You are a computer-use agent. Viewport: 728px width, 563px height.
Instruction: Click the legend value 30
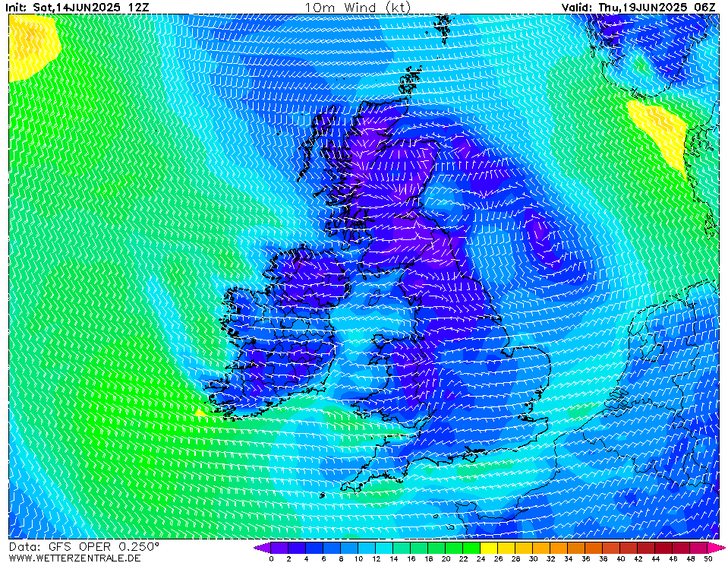(x=533, y=558)
